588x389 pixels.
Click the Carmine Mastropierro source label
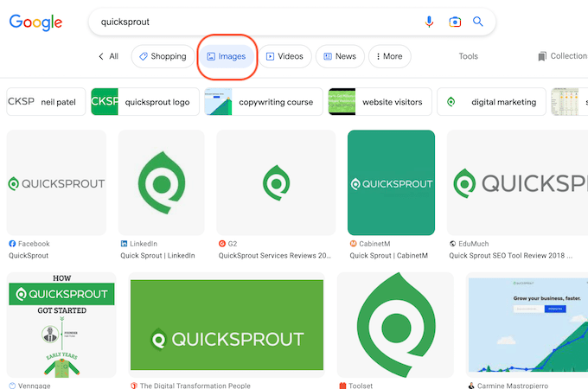(513, 386)
